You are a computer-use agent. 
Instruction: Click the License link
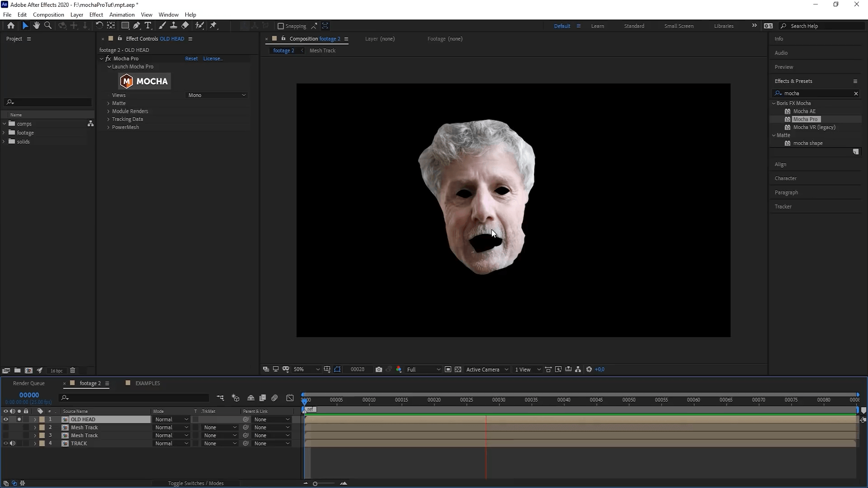point(212,59)
